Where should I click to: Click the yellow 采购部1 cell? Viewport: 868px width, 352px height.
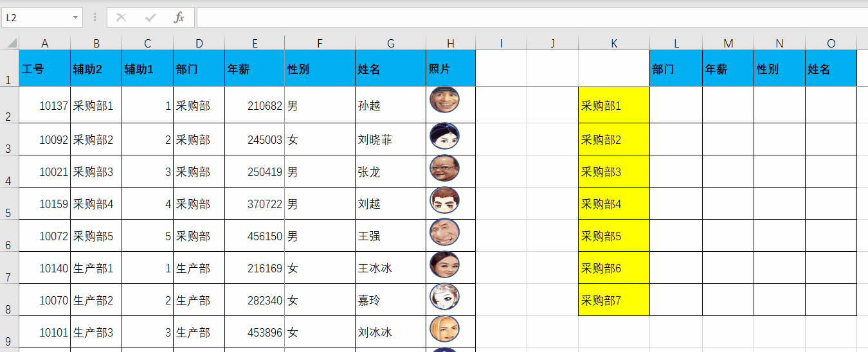click(614, 106)
